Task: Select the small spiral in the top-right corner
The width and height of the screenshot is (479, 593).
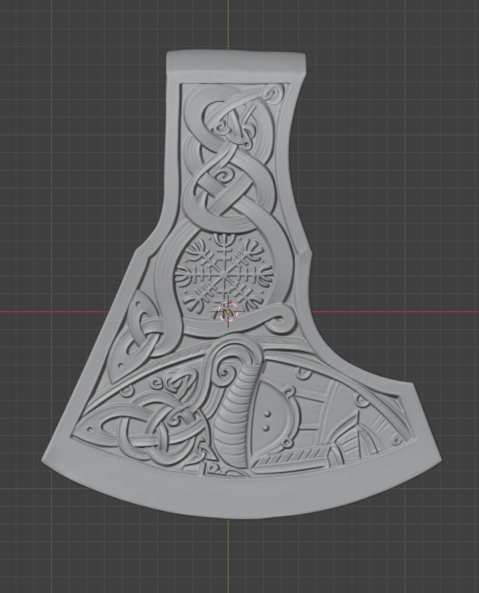Action: click(275, 93)
